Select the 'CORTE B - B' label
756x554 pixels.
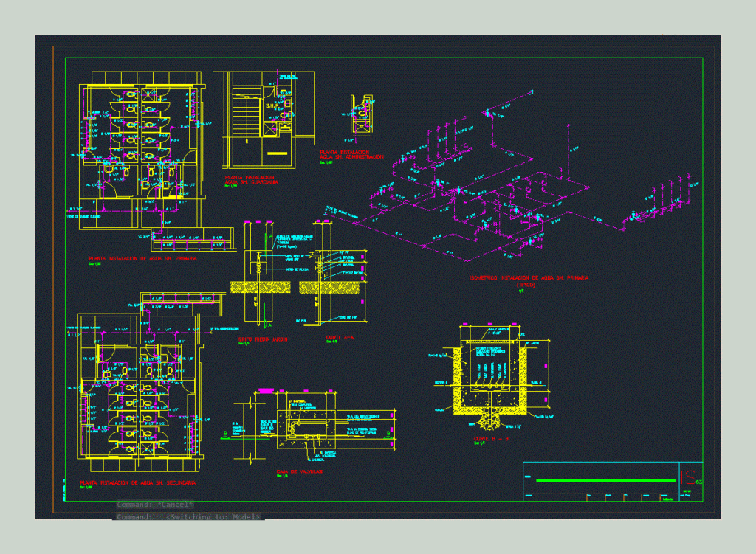tap(491, 439)
